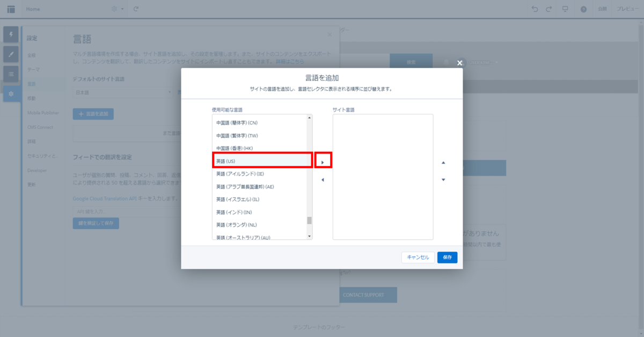Open the Experience Builder menu icon
The width and height of the screenshot is (644, 337).
coord(11,9)
